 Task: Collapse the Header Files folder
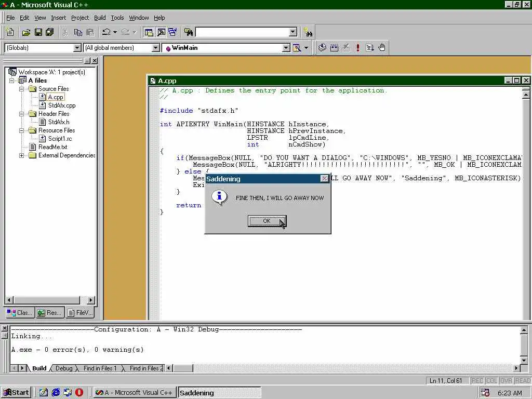(21, 114)
